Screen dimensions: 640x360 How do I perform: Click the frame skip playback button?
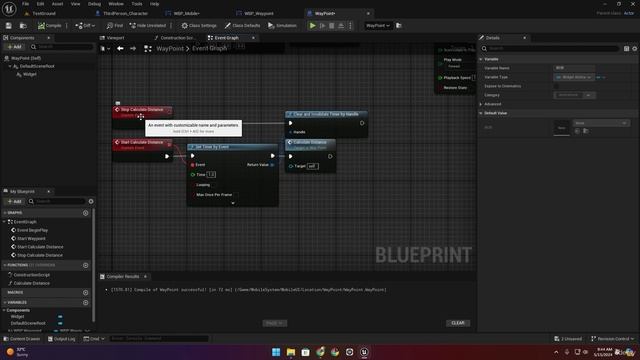pyautogui.click(x=322, y=26)
